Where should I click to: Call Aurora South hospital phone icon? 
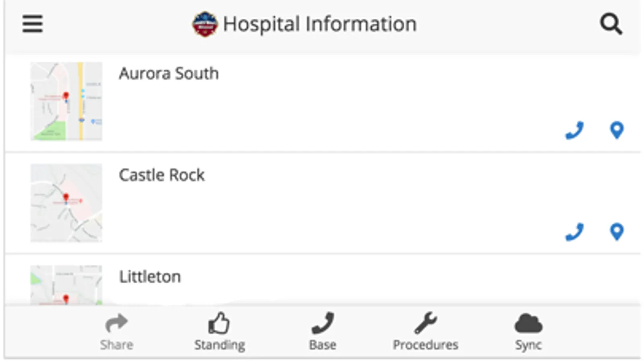tap(574, 130)
